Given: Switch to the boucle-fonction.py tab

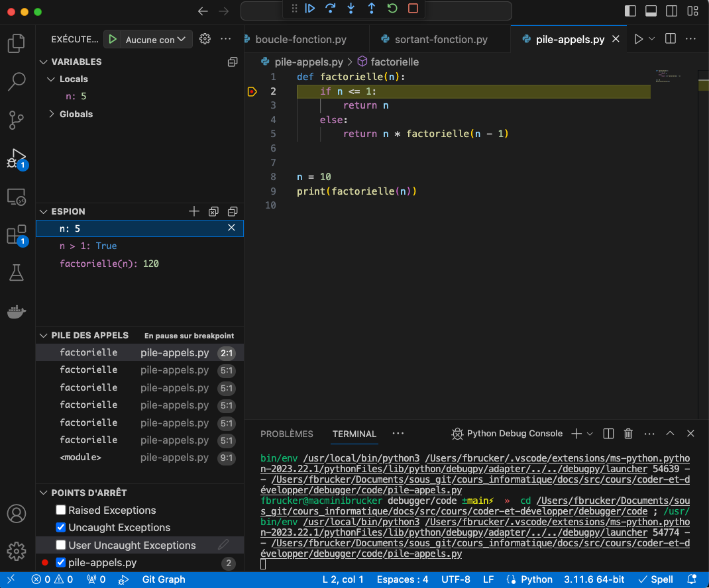Looking at the screenshot, I should pos(300,39).
